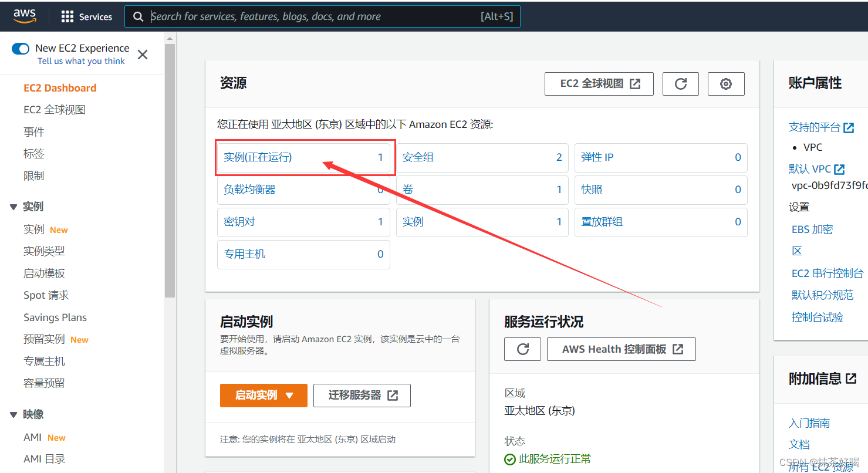Open the 支持的平台 link

(821, 127)
